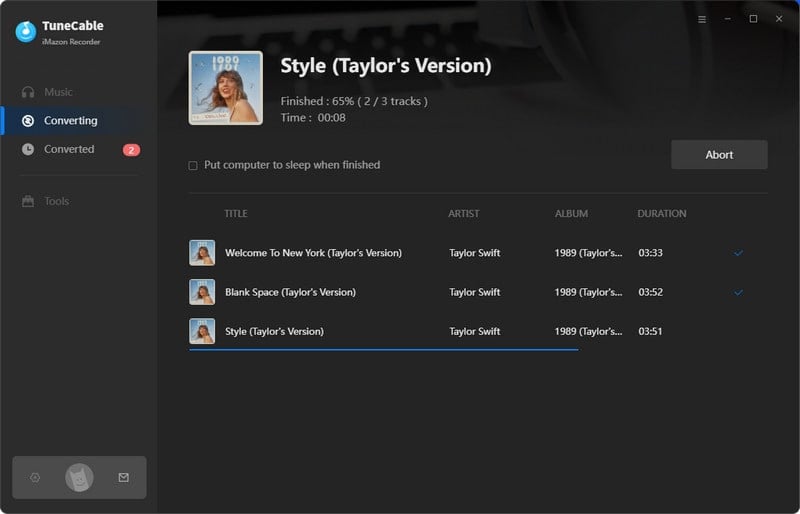Viewport: 800px width, 514px height.
Task: Click Welcome To New York track thumbnail
Action: pos(202,253)
